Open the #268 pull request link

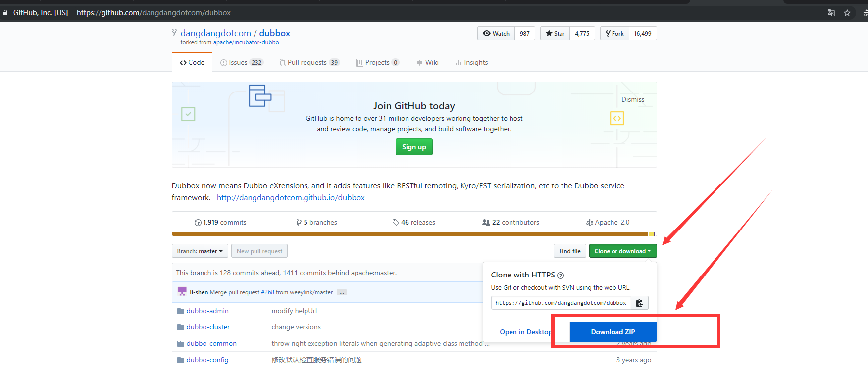click(x=267, y=292)
